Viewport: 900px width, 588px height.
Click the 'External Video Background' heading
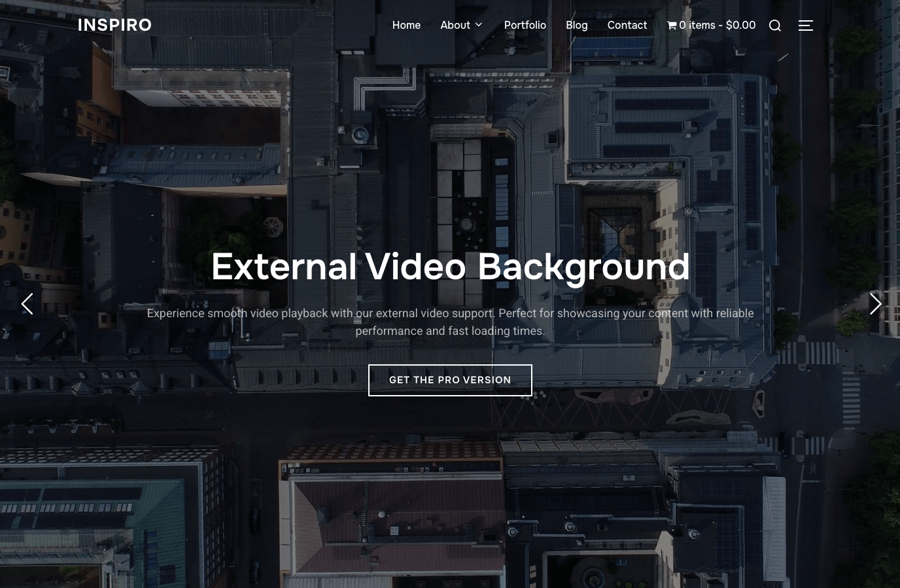(450, 267)
